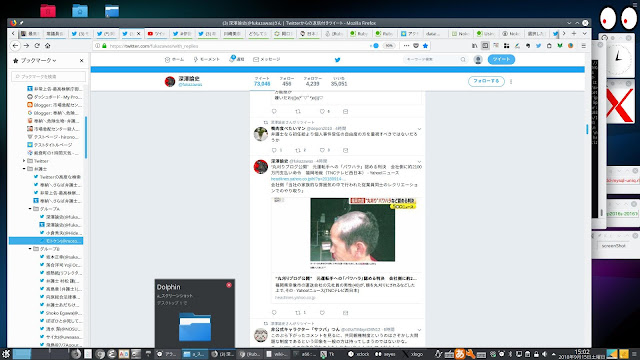Image resolution: width=640 pixels, height=360 pixels.
Task: Open the headlines.yahoo.co.jp link in the tweet
Action: 307,179
